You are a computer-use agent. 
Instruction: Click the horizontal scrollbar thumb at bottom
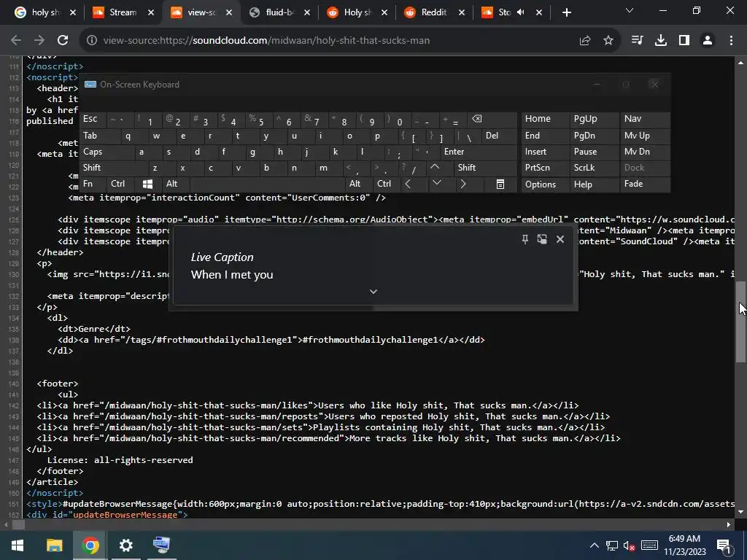pyautogui.click(x=18, y=525)
